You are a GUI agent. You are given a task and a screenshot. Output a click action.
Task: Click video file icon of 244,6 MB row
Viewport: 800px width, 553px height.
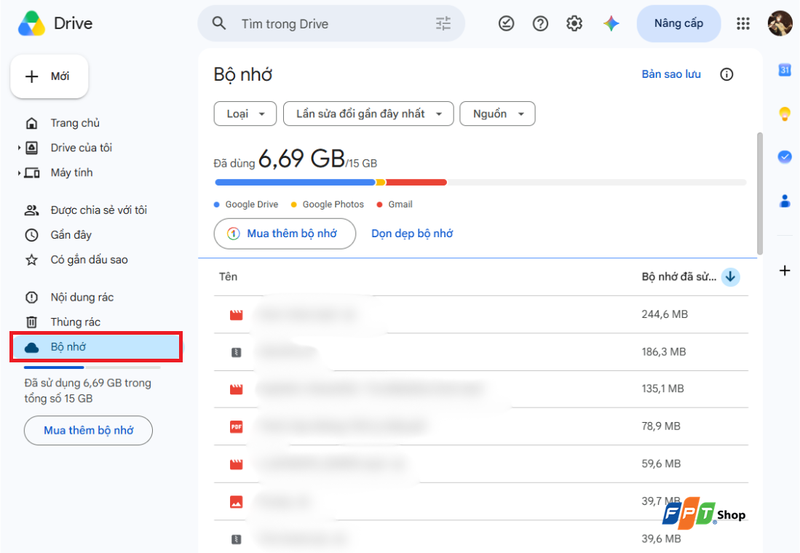(x=236, y=315)
